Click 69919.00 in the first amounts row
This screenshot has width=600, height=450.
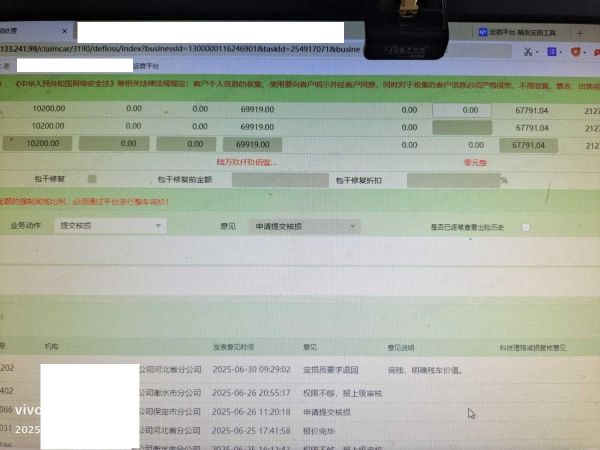tap(257, 109)
